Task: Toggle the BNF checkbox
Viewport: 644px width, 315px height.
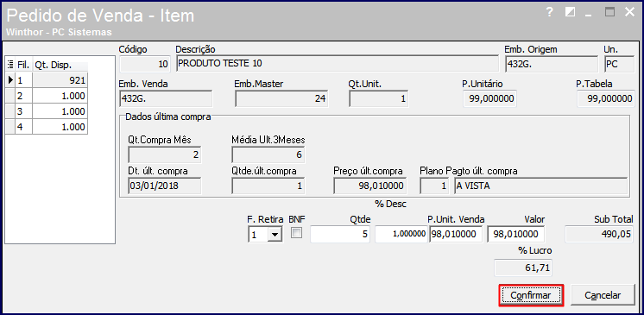Action: pyautogui.click(x=296, y=233)
